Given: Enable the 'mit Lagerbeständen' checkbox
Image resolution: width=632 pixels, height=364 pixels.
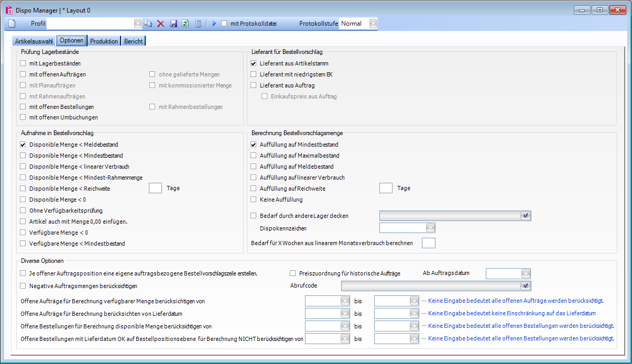Looking at the screenshot, I should (23, 63).
